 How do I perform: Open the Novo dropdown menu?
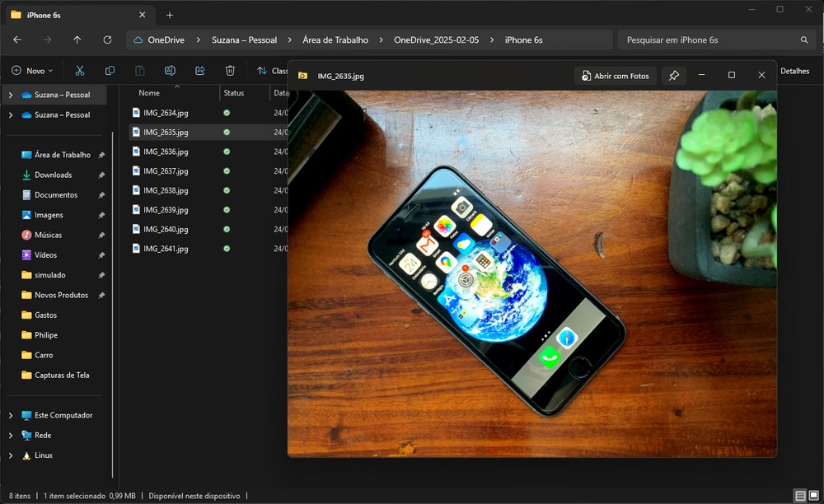pyautogui.click(x=33, y=71)
